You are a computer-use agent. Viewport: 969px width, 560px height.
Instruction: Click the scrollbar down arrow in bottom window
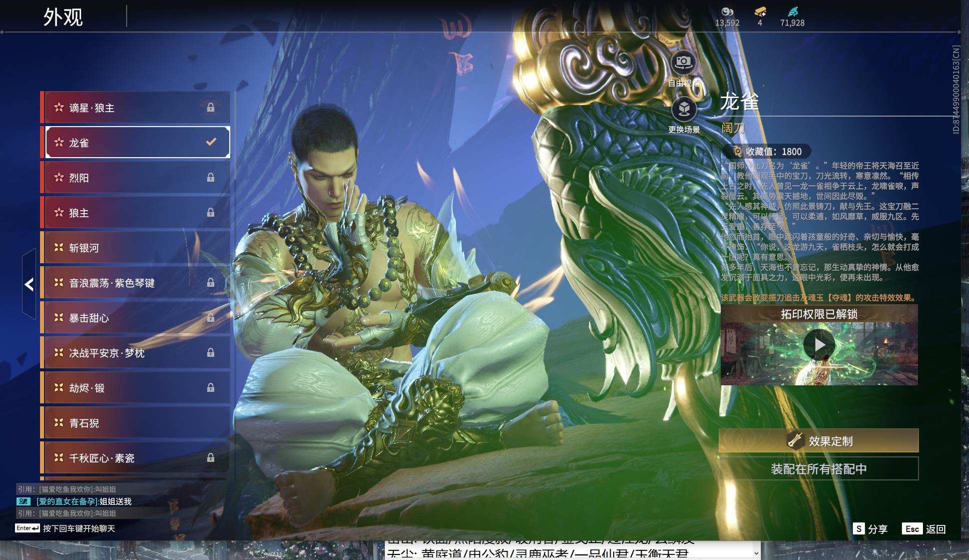pos(756,553)
